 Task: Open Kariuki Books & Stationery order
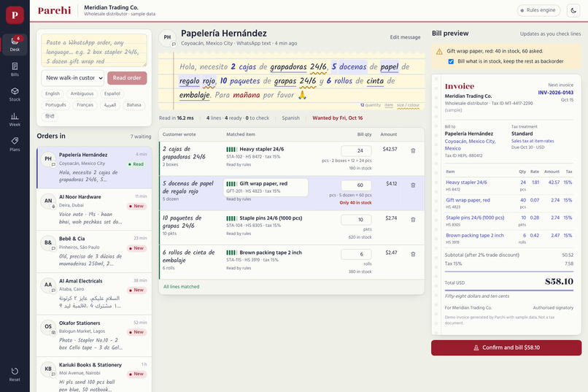(x=94, y=375)
